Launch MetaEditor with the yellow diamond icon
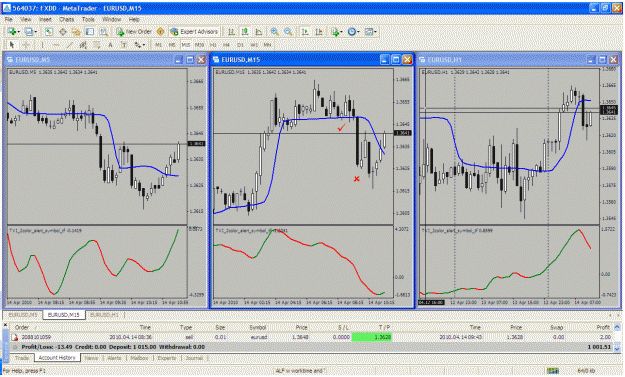The width and height of the screenshot is (625, 377). pyautogui.click(x=160, y=31)
